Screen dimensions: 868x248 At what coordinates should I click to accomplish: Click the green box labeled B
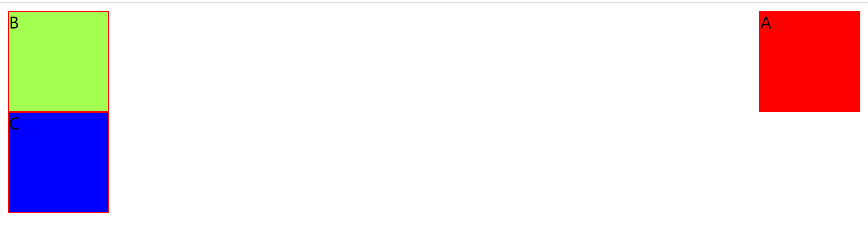click(x=58, y=61)
